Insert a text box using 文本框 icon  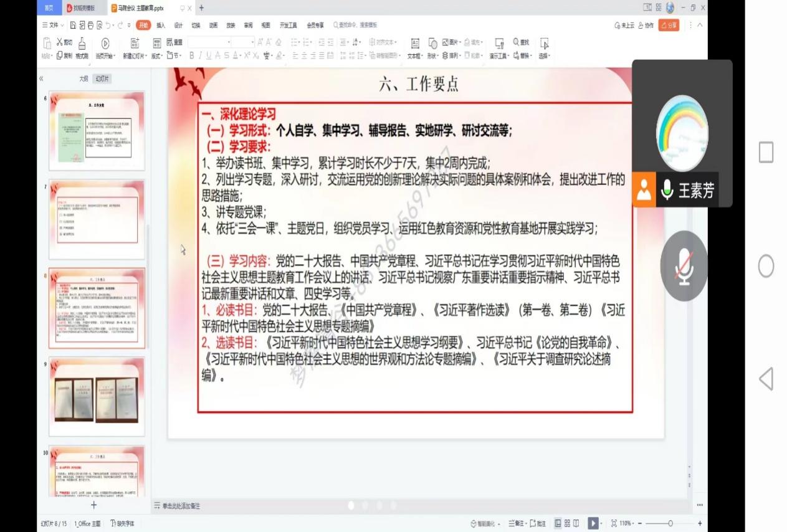coord(415,43)
